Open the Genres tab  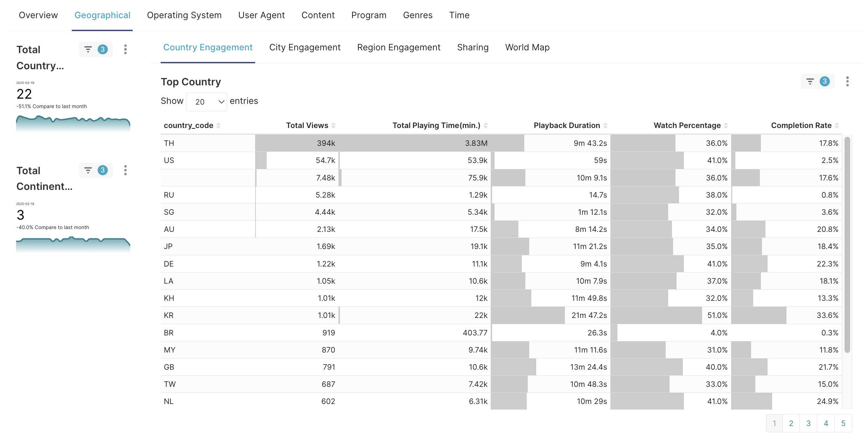(418, 15)
